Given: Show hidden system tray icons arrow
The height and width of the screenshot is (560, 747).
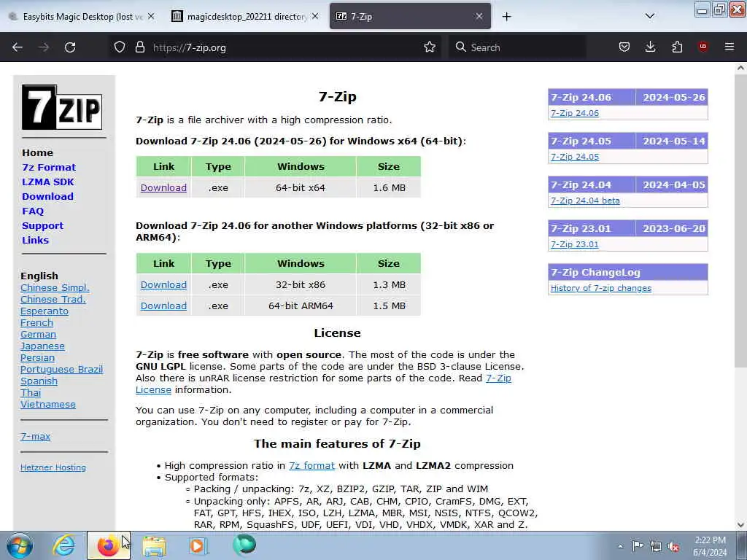Looking at the screenshot, I should tap(620, 546).
